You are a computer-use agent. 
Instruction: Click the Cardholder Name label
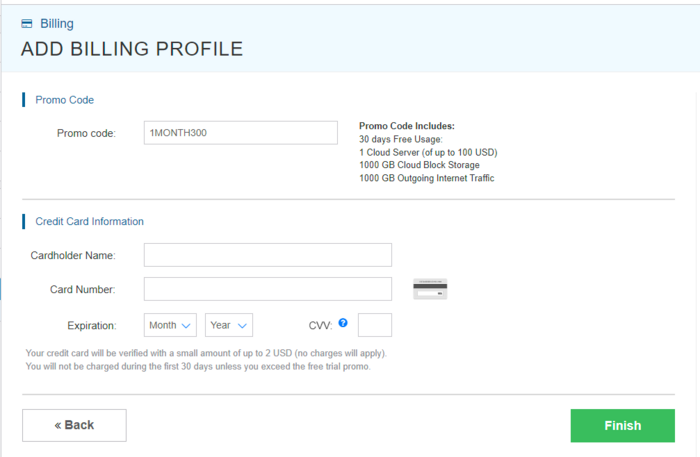click(x=73, y=255)
